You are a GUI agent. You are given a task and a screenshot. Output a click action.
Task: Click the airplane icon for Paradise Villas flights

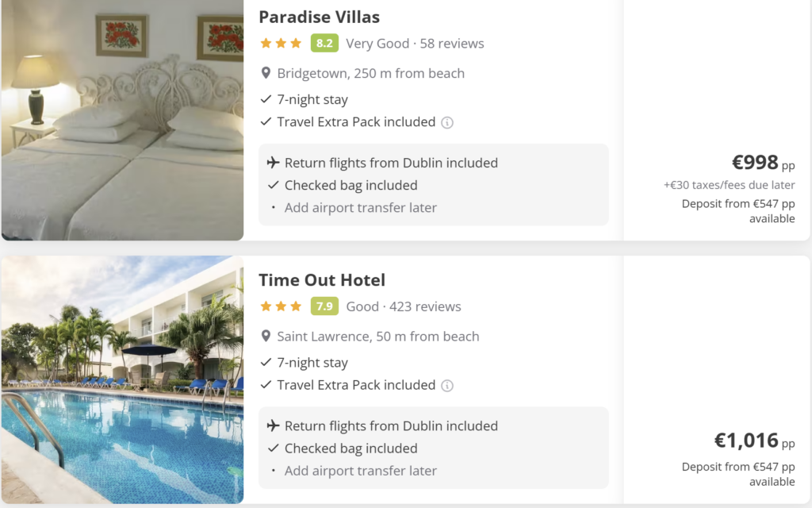coord(274,163)
